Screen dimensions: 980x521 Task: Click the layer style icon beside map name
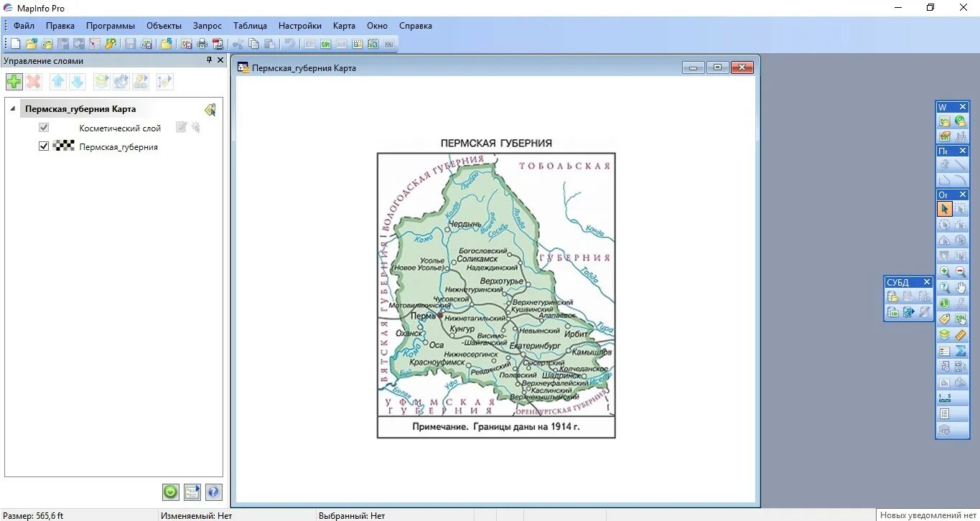point(210,110)
